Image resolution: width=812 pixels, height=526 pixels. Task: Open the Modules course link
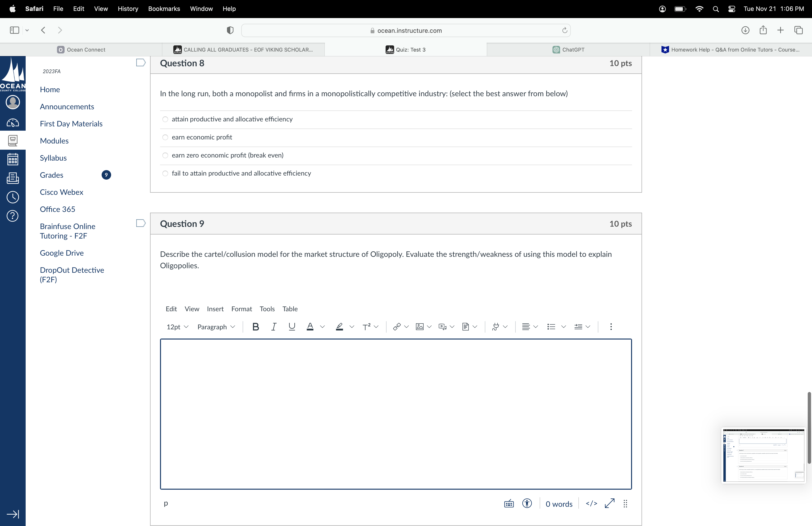coord(54,141)
